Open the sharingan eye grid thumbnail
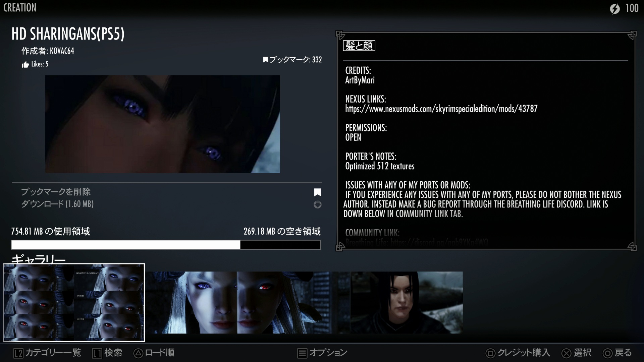Viewport: 644px width, 362px height. click(74, 302)
